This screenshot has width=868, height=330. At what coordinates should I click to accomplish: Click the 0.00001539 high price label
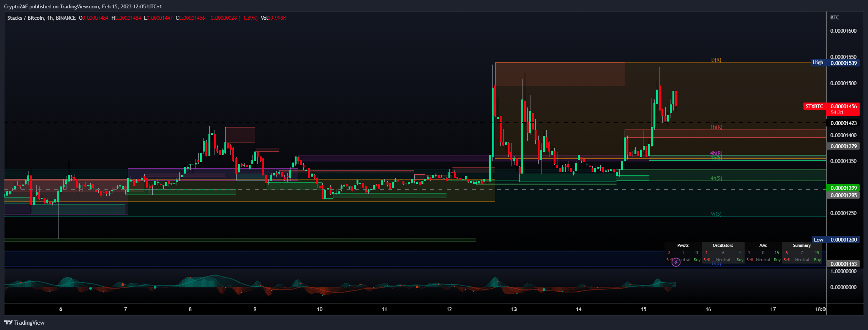(x=844, y=63)
